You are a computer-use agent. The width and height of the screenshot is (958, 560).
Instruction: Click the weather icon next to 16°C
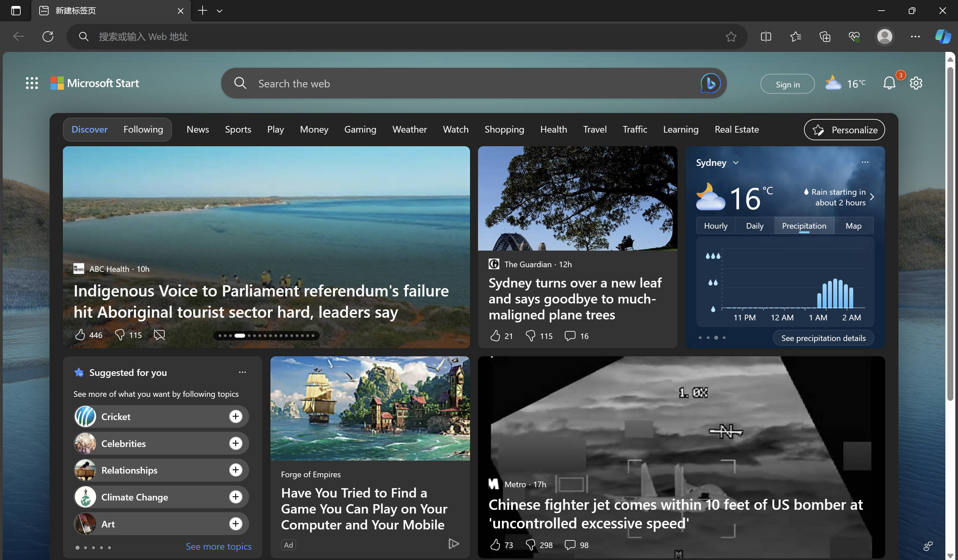coord(833,83)
